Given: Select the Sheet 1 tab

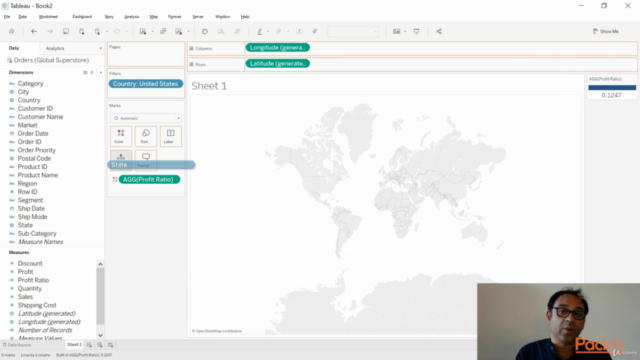Looking at the screenshot, I should [74, 345].
